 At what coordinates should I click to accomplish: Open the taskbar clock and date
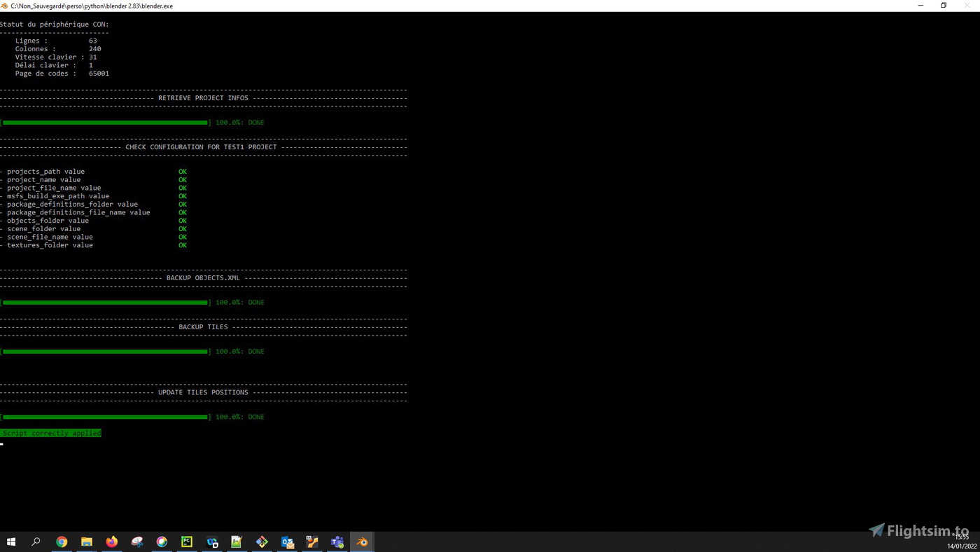[962, 541]
